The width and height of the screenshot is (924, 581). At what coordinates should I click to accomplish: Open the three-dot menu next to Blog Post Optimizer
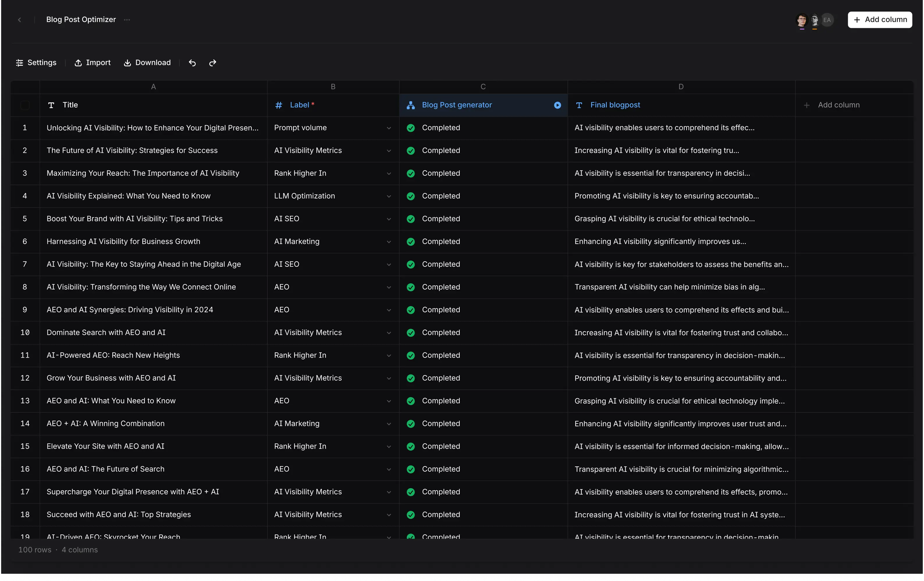click(127, 19)
